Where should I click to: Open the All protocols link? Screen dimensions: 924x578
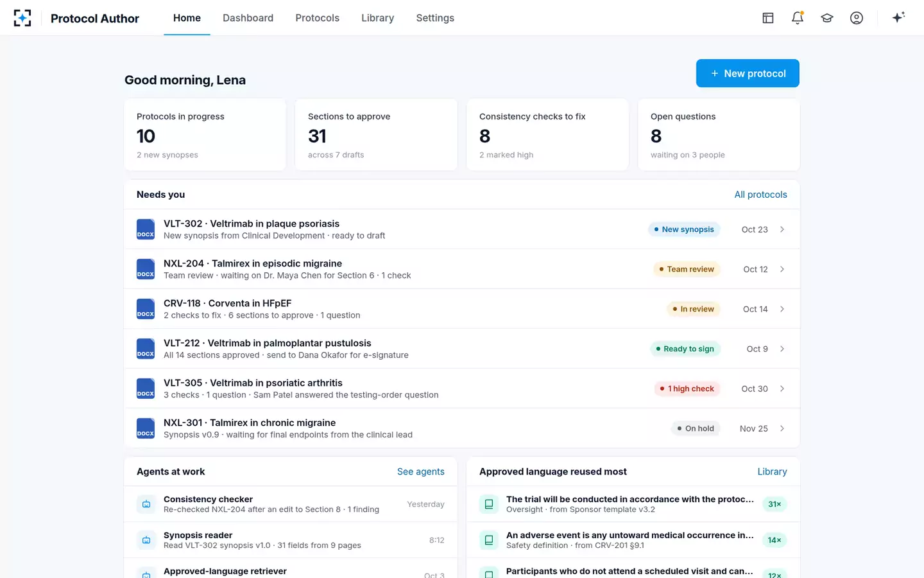coord(760,195)
